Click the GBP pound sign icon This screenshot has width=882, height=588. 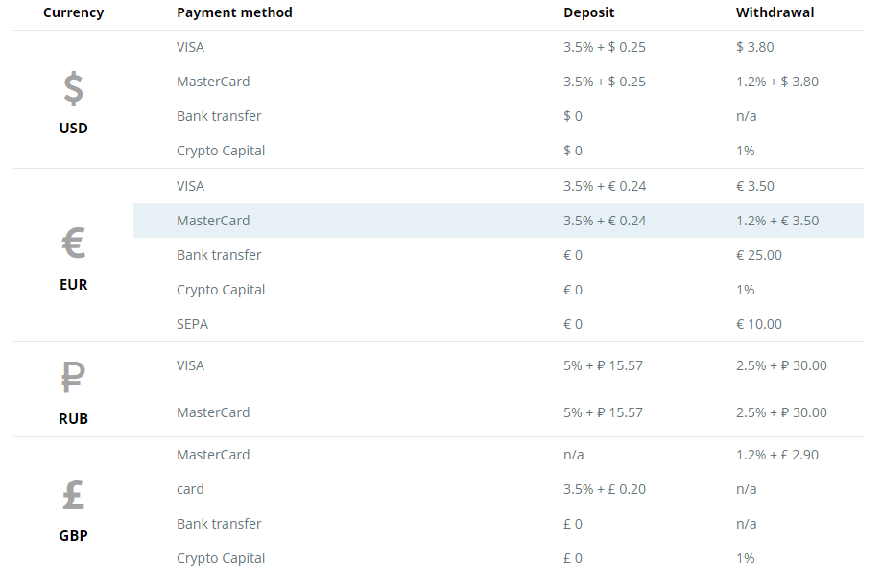tap(73, 495)
